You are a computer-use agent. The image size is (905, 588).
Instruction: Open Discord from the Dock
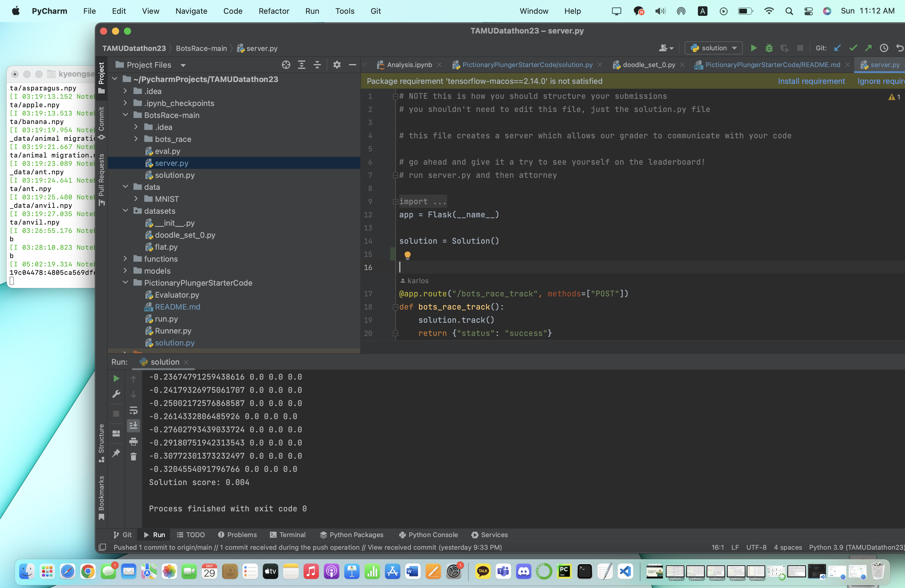(524, 571)
